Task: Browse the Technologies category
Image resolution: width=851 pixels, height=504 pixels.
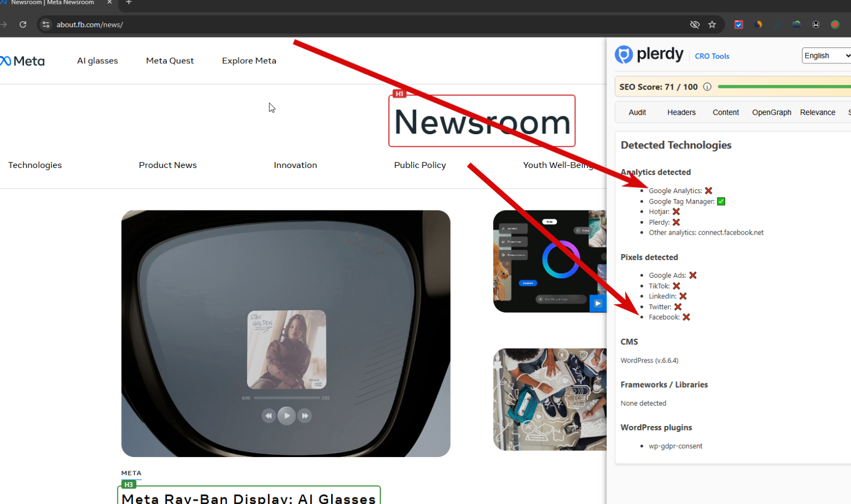Action: [35, 165]
